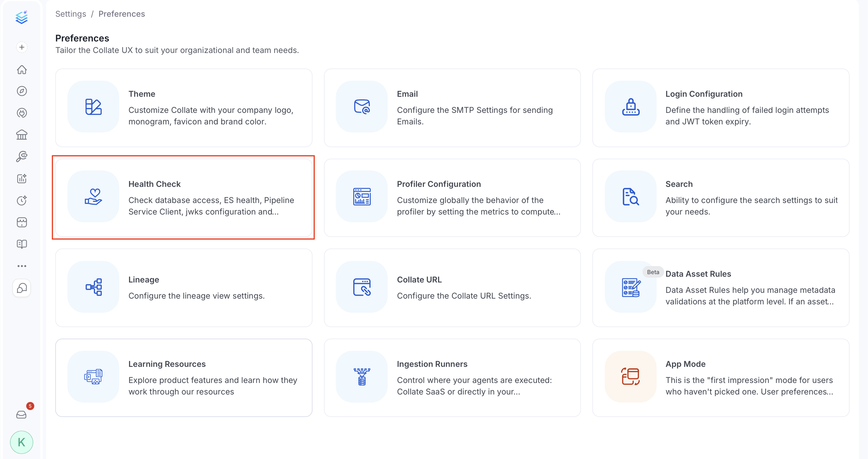This screenshot has width=868, height=459.
Task: Click the open book sidebar icon
Action: [x=22, y=244]
